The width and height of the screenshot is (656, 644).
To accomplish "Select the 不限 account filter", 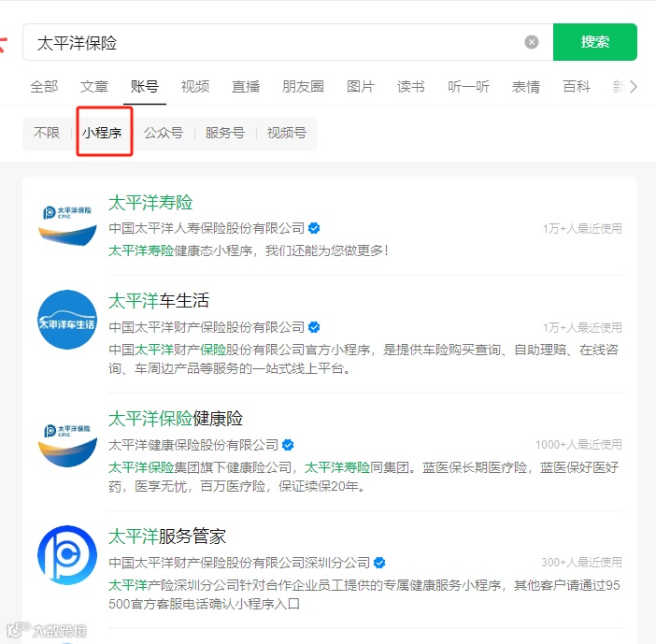I will [47, 133].
